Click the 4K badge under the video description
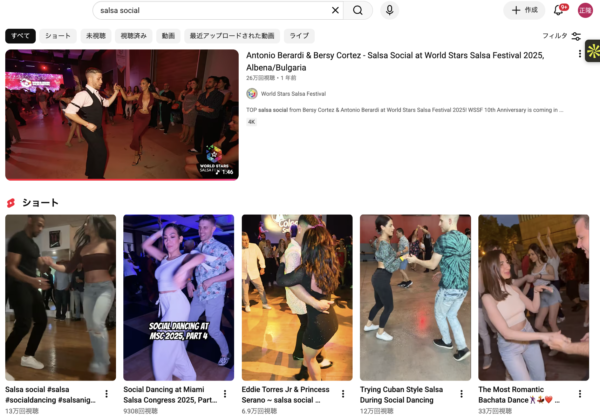 [251, 122]
